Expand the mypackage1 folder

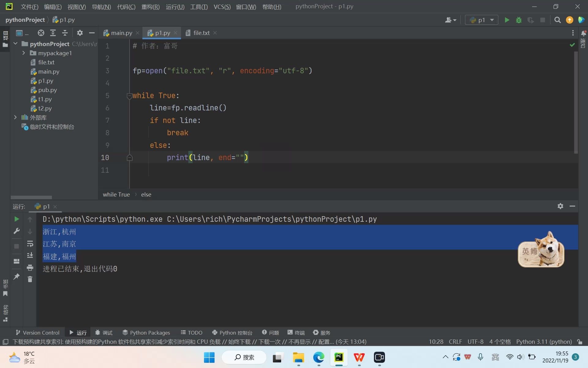click(24, 53)
